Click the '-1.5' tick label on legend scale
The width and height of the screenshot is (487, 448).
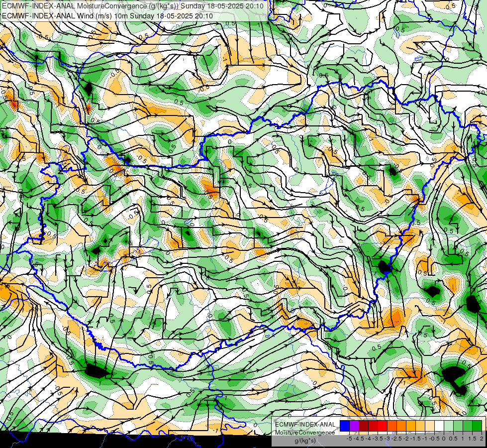[415, 439]
